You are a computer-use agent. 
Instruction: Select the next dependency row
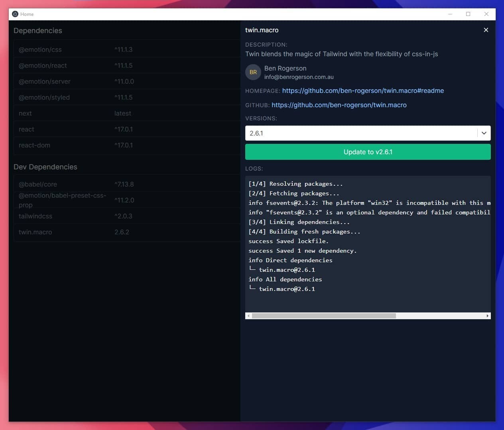(x=127, y=113)
